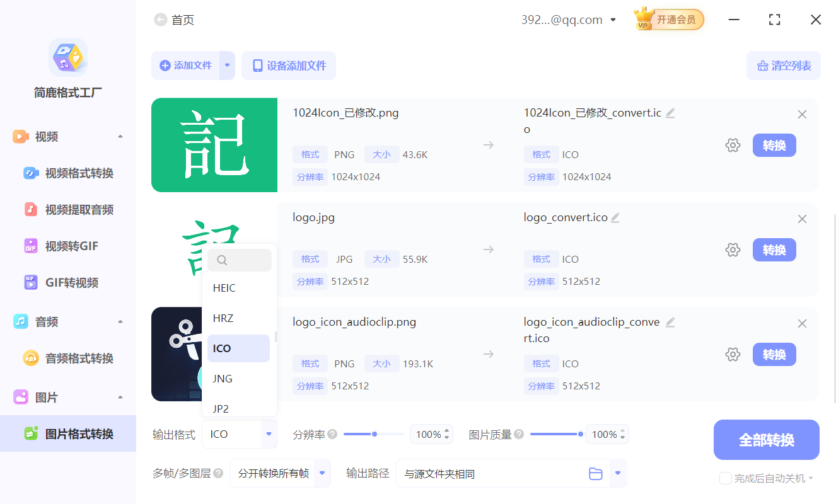Expand the 输出格式 format selector
Screen dimensions: 836x504
[270, 434]
